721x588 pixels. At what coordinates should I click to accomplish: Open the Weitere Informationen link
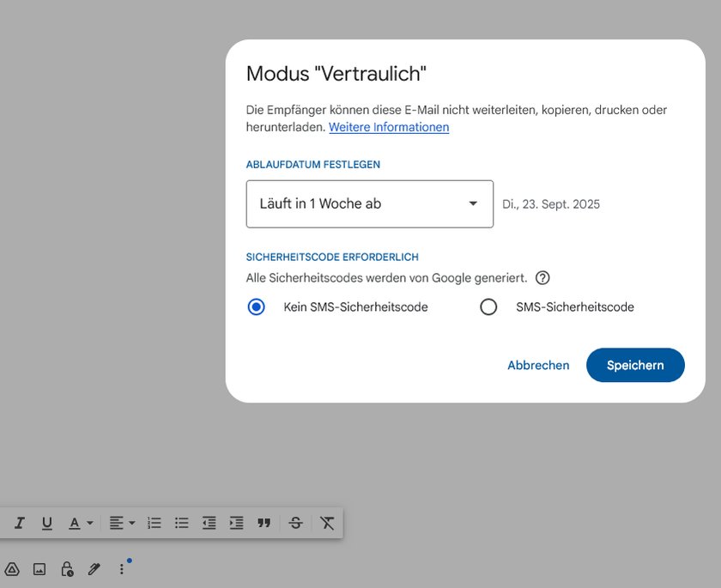pos(388,126)
